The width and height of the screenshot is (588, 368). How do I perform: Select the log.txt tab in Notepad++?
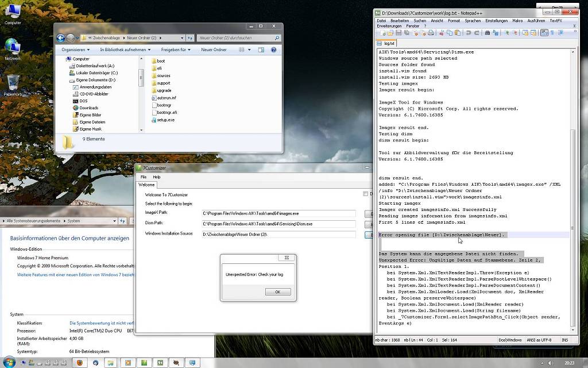pos(386,43)
